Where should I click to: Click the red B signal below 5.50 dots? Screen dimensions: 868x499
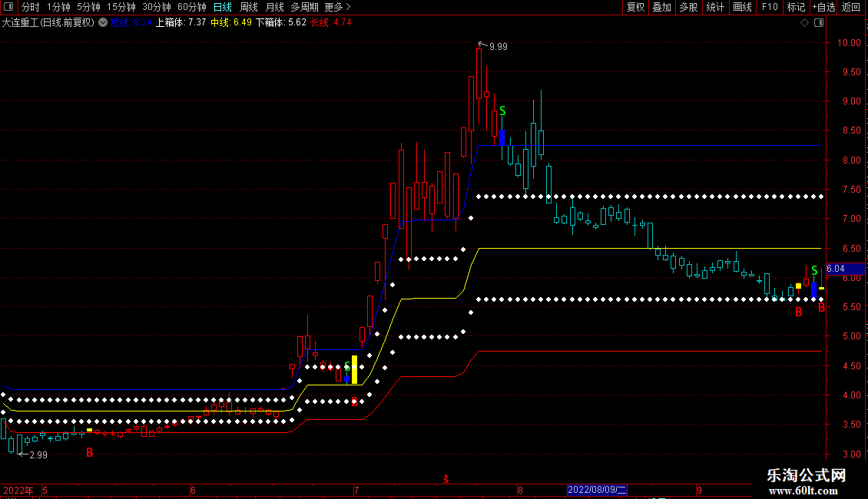[x=798, y=312]
